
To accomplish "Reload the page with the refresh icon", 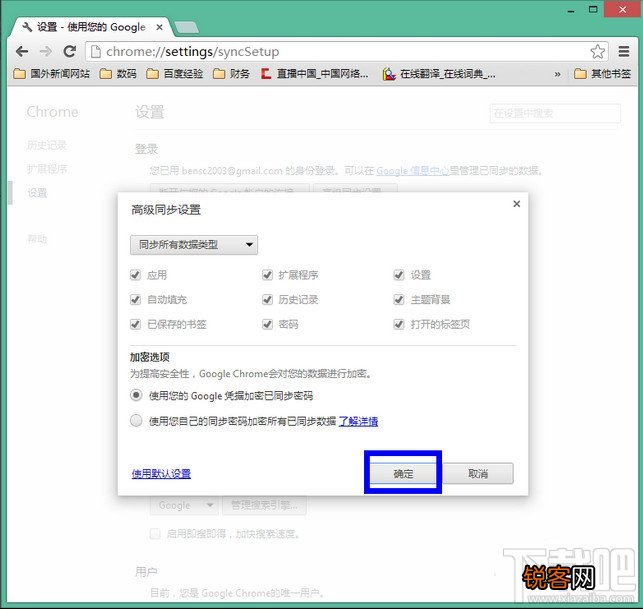I will [70, 52].
